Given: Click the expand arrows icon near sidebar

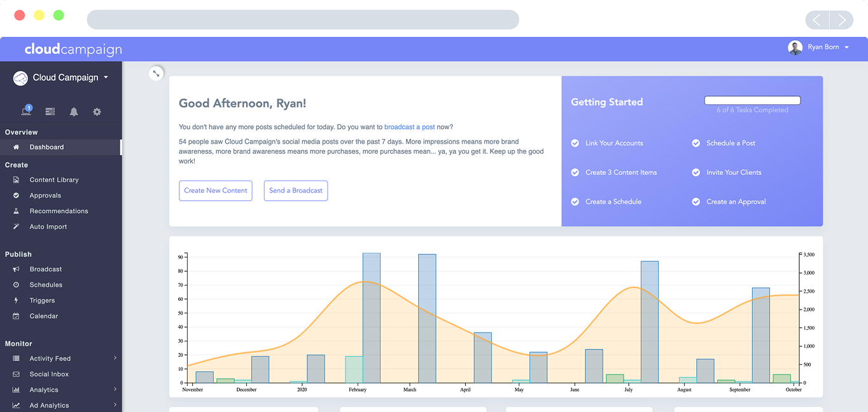Looking at the screenshot, I should [156, 74].
